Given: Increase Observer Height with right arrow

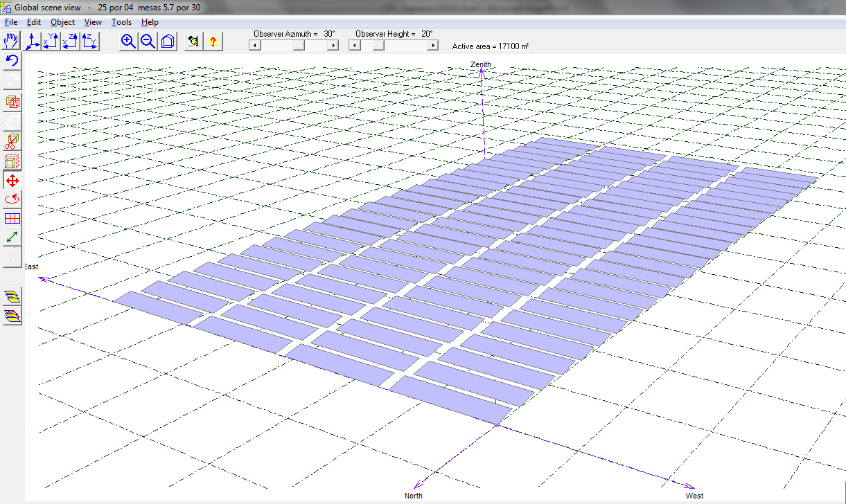Looking at the screenshot, I should (433, 45).
